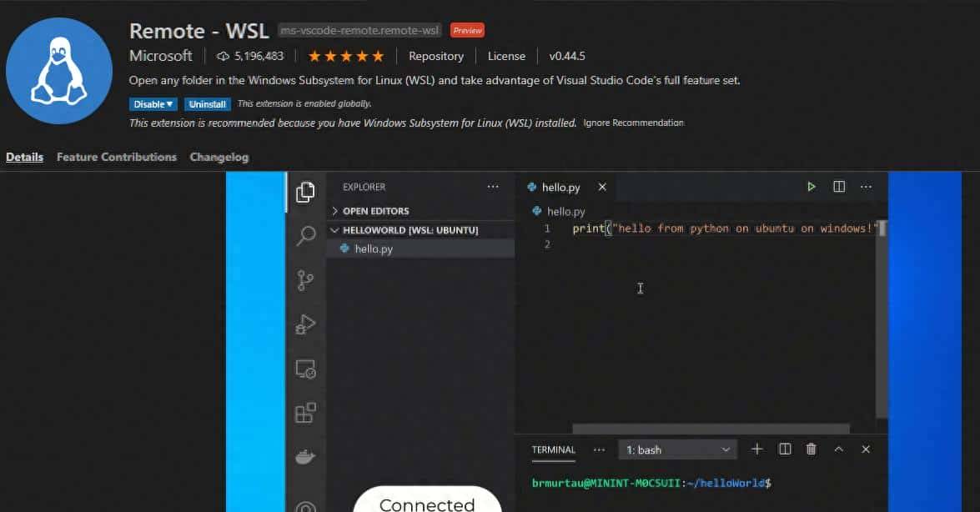The image size is (980, 512).
Task: Switch to the Details tab
Action: click(24, 157)
